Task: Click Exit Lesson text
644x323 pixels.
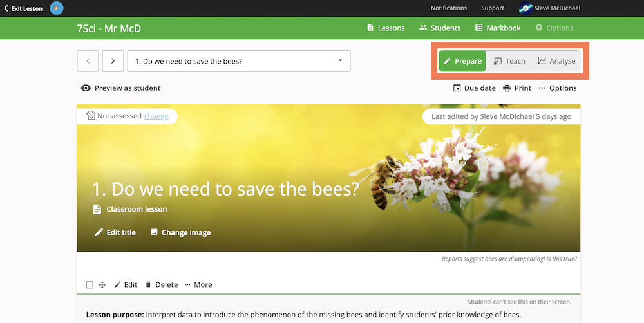Action: [26, 8]
